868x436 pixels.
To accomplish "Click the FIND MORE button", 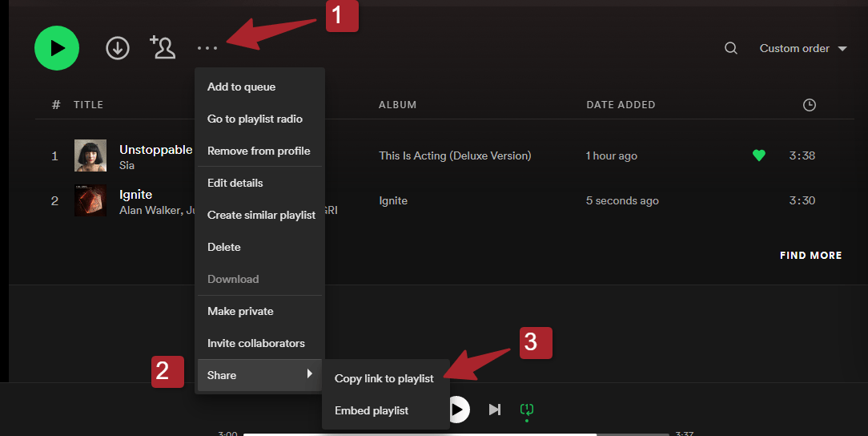I will point(810,256).
